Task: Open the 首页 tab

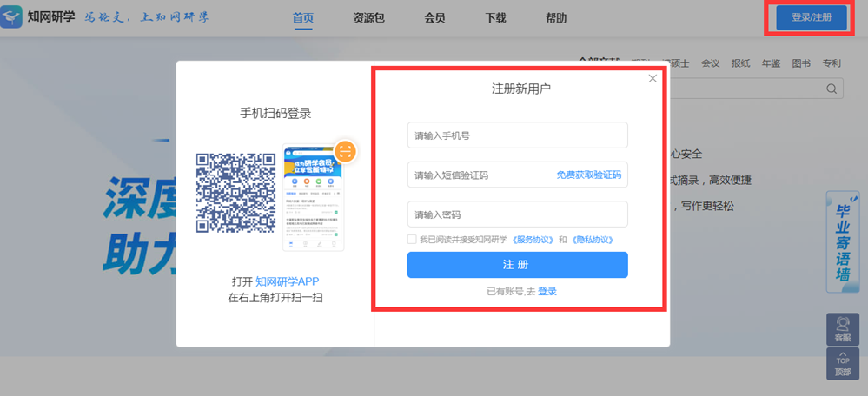Action: (x=303, y=18)
